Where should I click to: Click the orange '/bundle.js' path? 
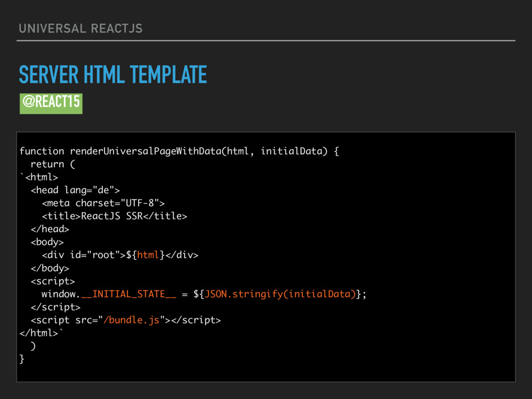pyautogui.click(x=131, y=320)
